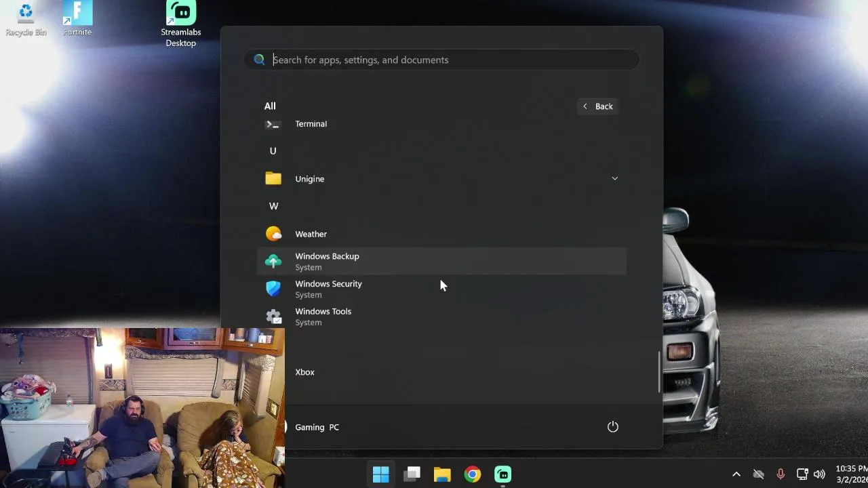This screenshot has width=868, height=488.
Task: Click the Unigine folder icon
Action: pos(273,179)
